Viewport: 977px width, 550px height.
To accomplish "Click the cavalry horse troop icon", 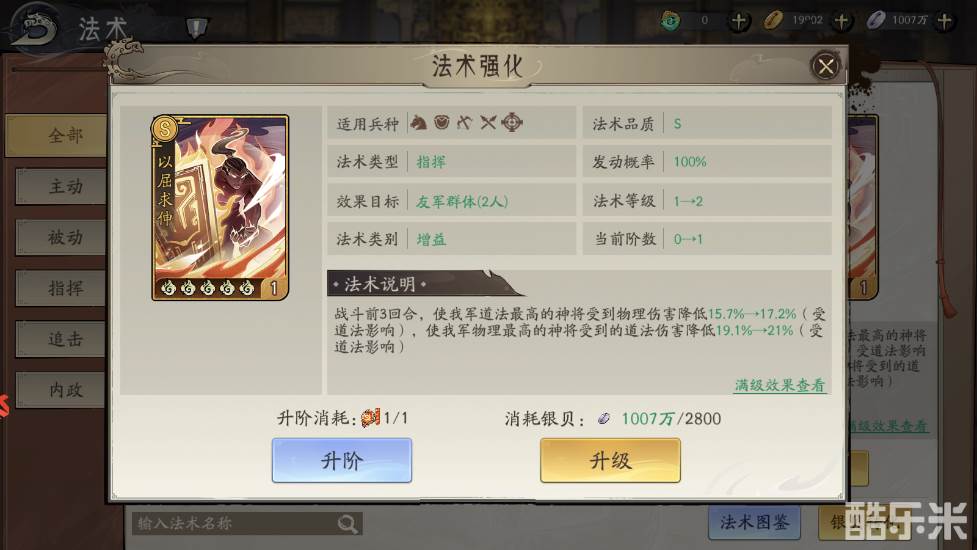I will click(419, 123).
